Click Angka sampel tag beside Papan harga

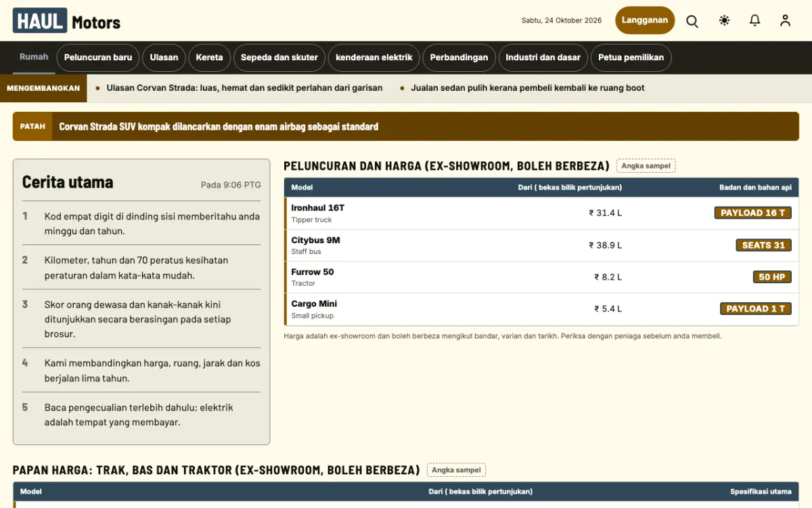456,470
